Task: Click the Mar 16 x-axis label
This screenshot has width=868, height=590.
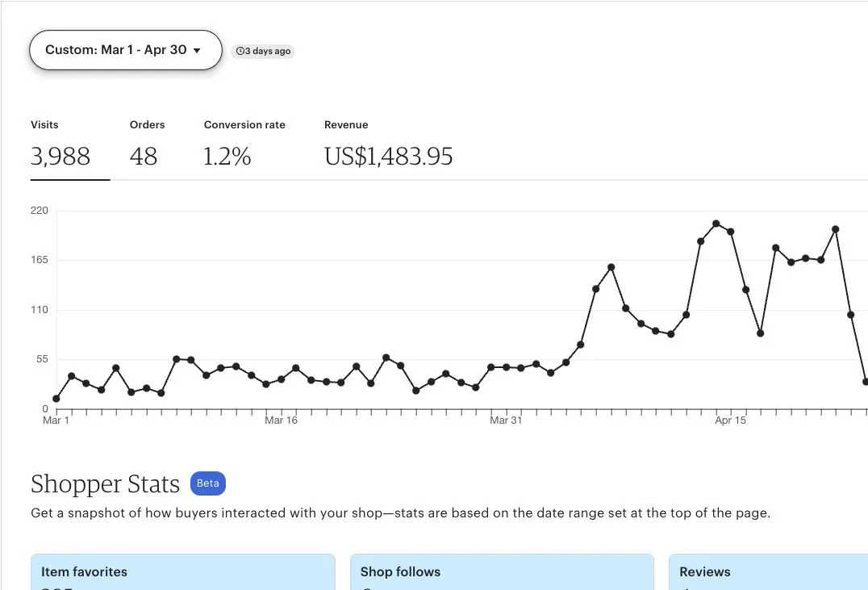Action: [281, 421]
